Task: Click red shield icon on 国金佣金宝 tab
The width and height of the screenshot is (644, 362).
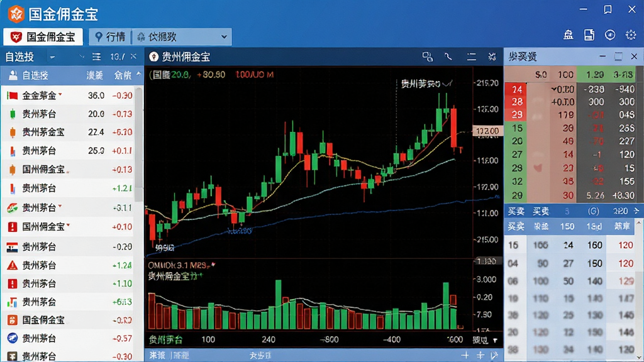Action: point(16,37)
